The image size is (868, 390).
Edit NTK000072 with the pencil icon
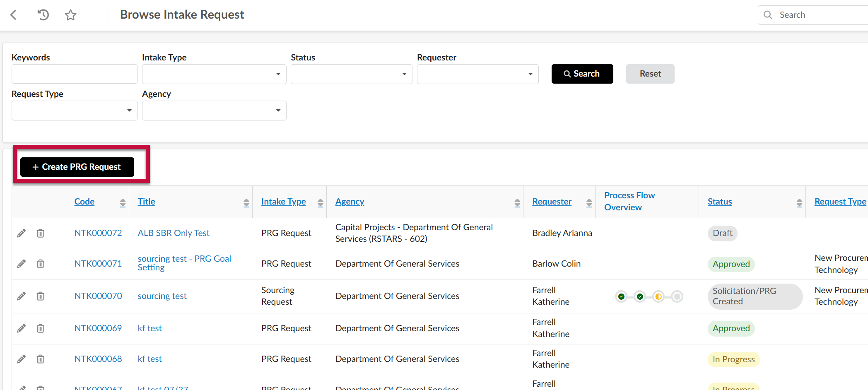click(21, 233)
